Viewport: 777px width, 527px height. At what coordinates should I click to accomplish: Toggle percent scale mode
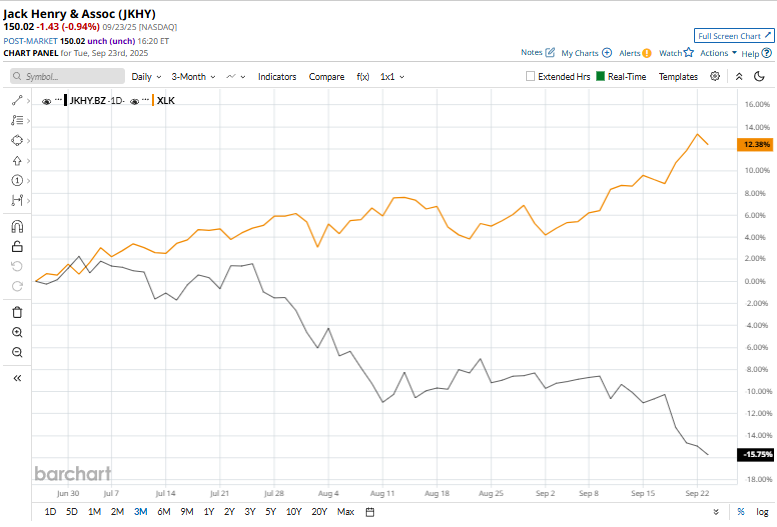click(741, 512)
